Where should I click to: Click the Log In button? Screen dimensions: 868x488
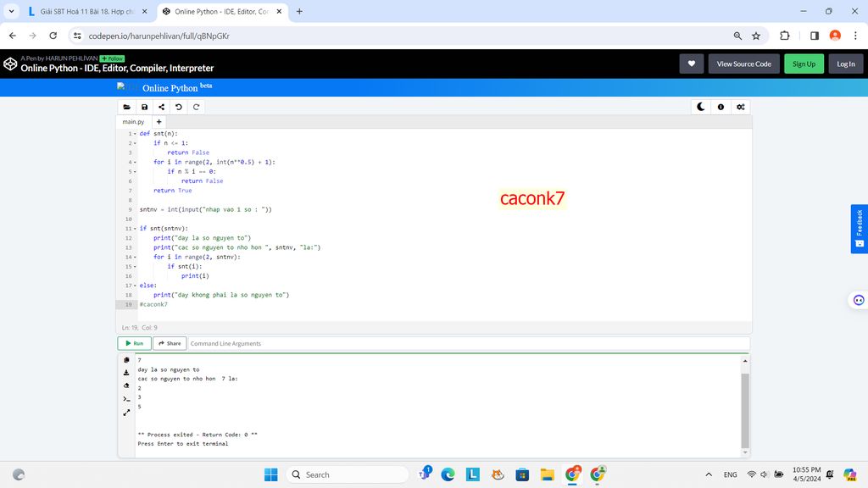(x=845, y=64)
